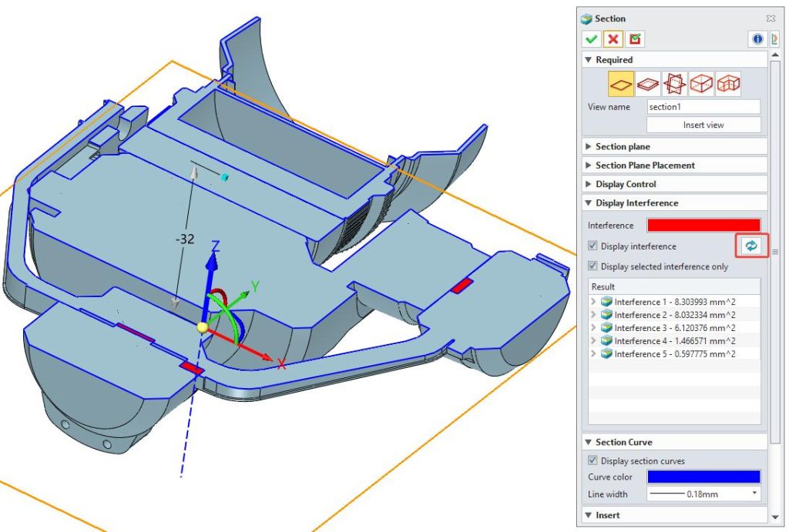The width and height of the screenshot is (789, 532).
Task: Click the apply checkbox icon beside cancel
Action: [x=635, y=39]
